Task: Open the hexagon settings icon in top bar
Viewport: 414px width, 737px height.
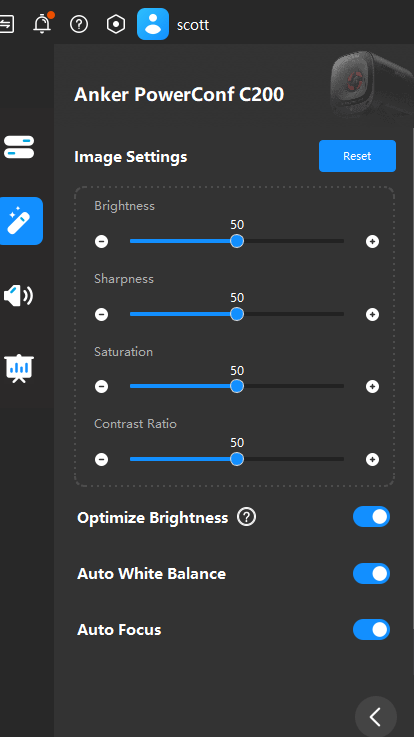Action: click(116, 24)
